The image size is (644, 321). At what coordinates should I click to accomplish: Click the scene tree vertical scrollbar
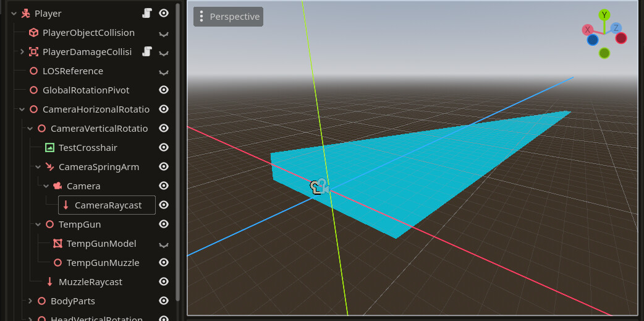[x=177, y=152]
